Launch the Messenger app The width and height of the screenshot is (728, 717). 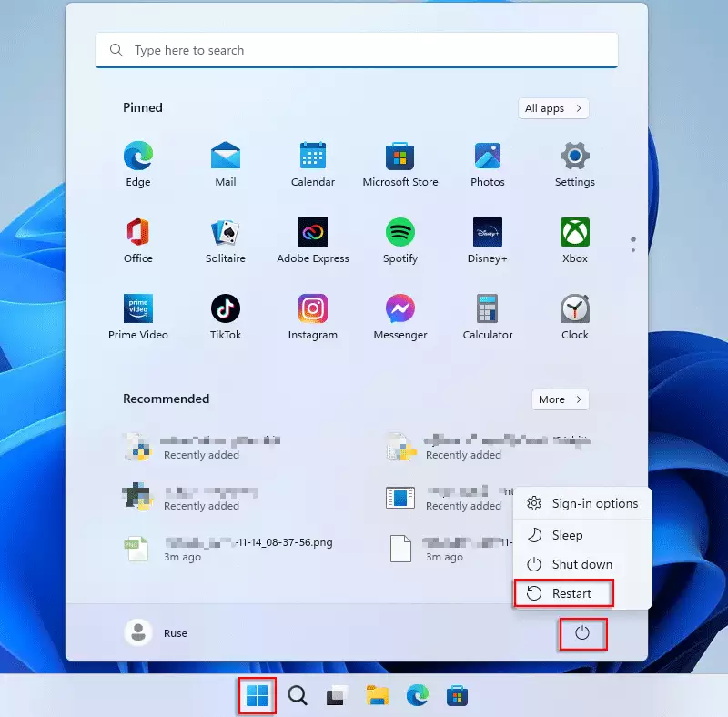pyautogui.click(x=399, y=309)
